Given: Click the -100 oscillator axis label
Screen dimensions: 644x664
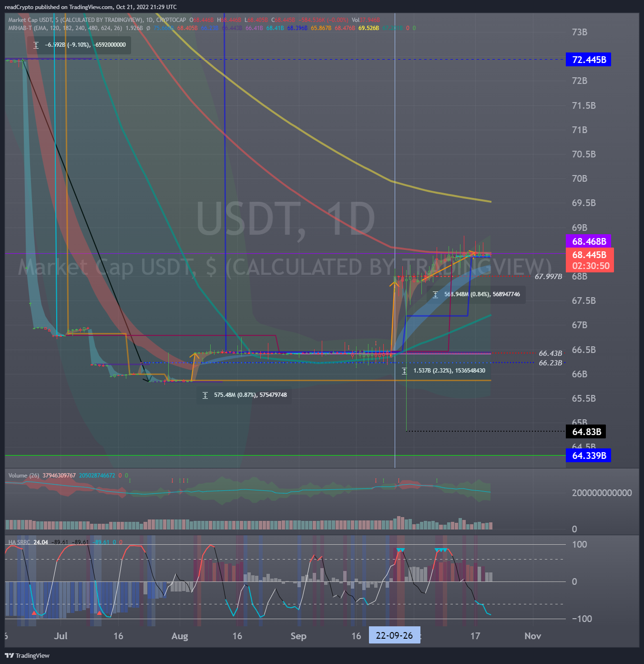Looking at the screenshot, I should click(582, 619).
